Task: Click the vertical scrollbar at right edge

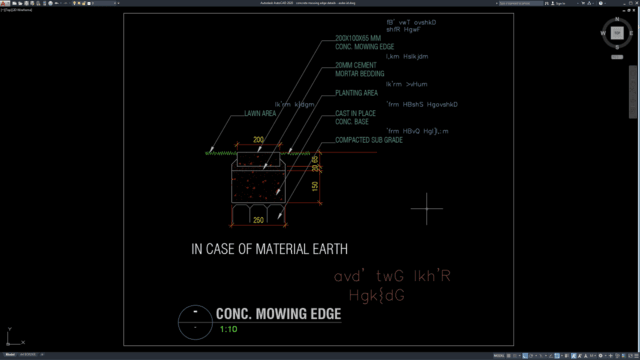Action: tap(633, 92)
